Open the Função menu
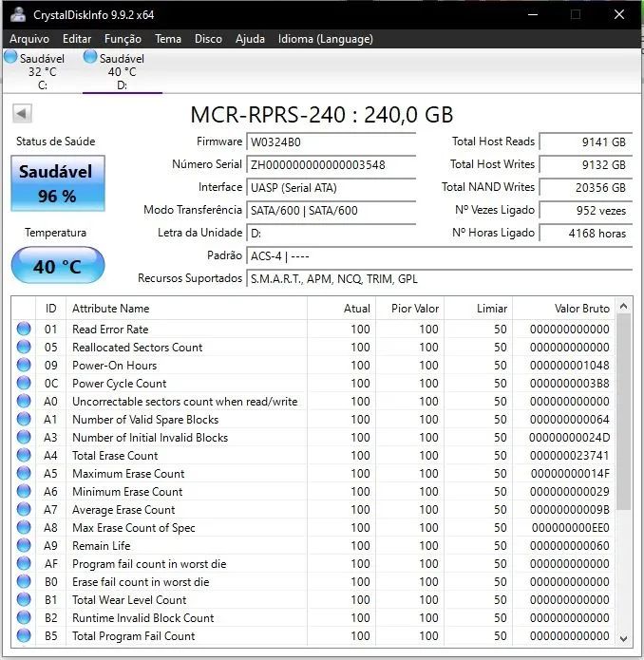 [123, 39]
